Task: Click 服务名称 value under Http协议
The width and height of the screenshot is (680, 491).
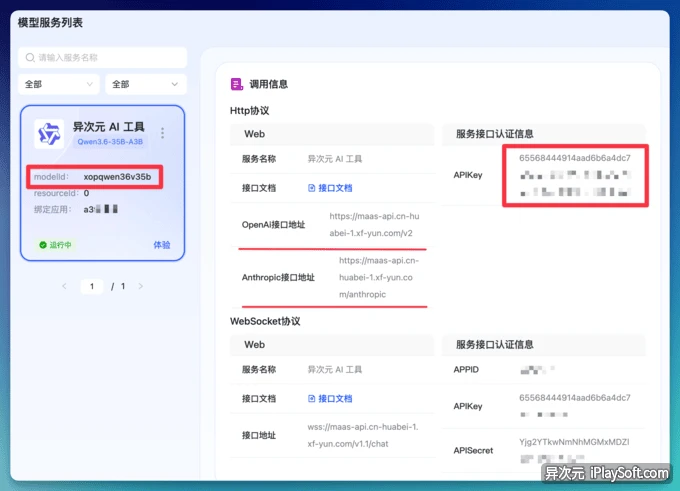Action: coord(335,159)
